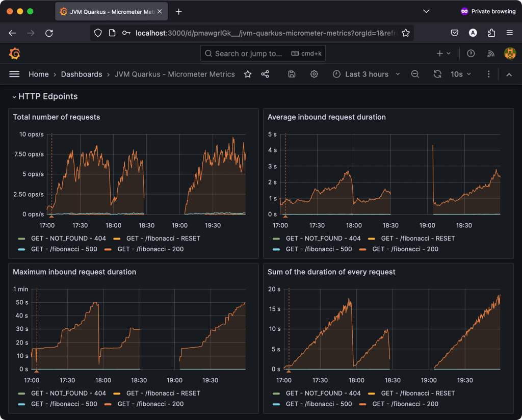Open Average inbound request duration panel title

327,117
